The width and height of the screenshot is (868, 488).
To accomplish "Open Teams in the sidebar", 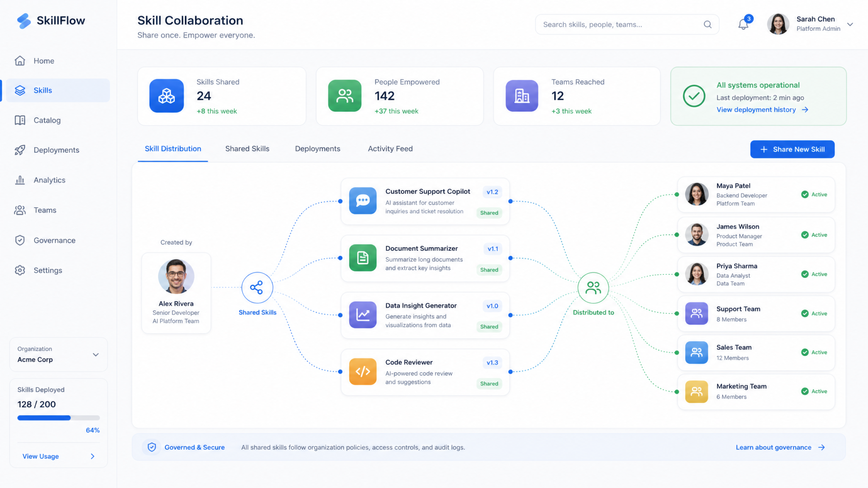I will pyautogui.click(x=58, y=210).
